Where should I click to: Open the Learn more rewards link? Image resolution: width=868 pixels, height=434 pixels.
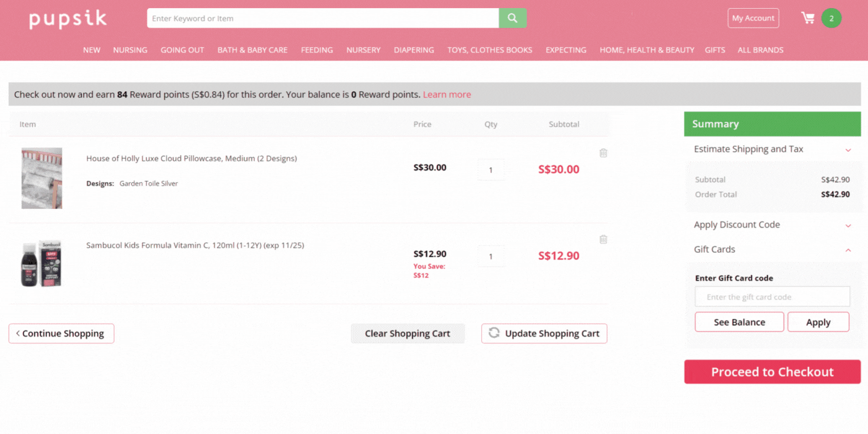point(446,94)
